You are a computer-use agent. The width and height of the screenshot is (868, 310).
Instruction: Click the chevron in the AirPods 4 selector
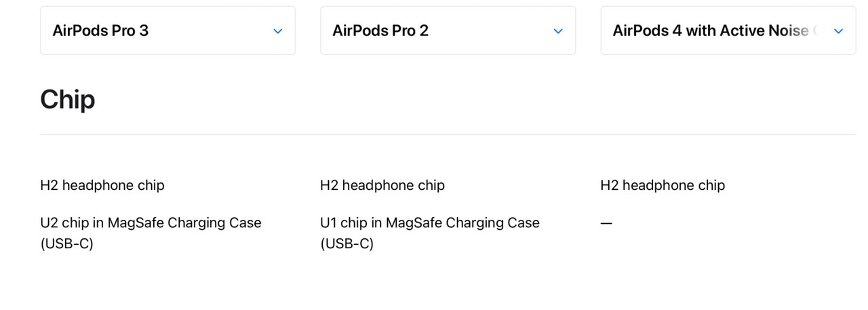(838, 31)
